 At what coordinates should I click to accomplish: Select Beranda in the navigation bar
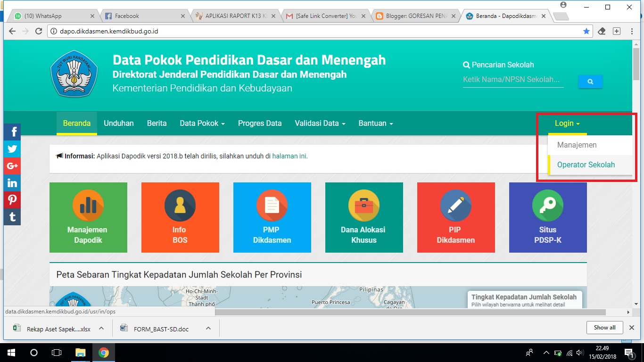point(77,123)
